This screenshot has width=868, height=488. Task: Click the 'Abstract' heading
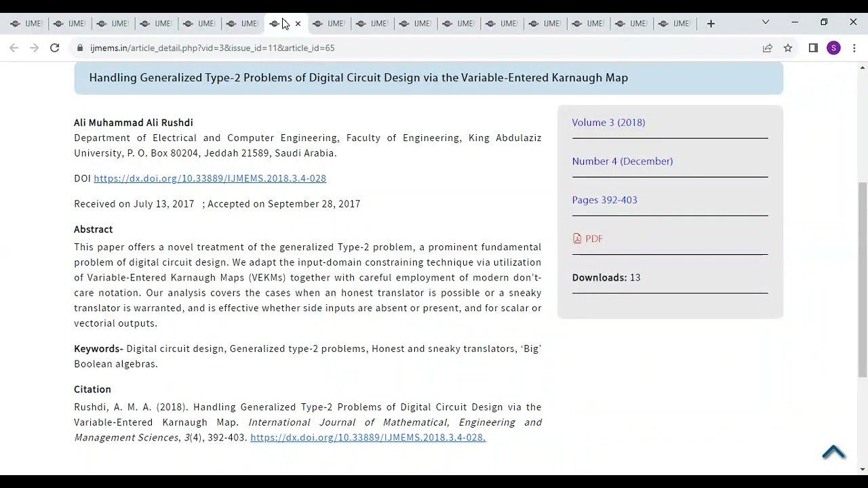click(x=94, y=230)
